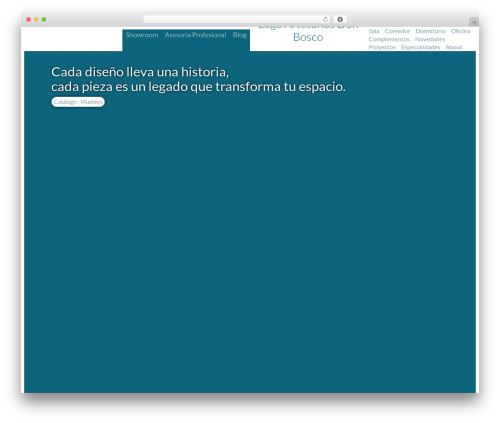Screen dimensions: 500x423
Task: Select Dormitorio category
Action: coord(430,31)
